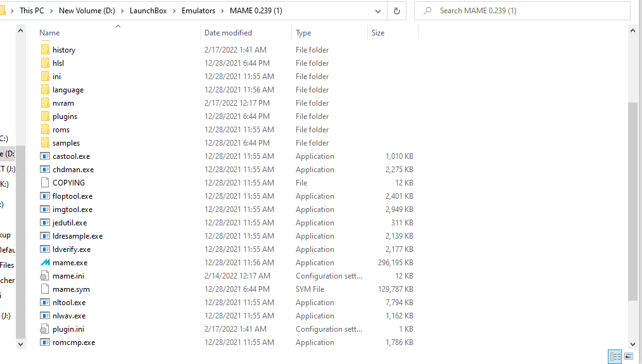Click the castool.exe application icon
This screenshot has width=642, height=364.
(45, 156)
